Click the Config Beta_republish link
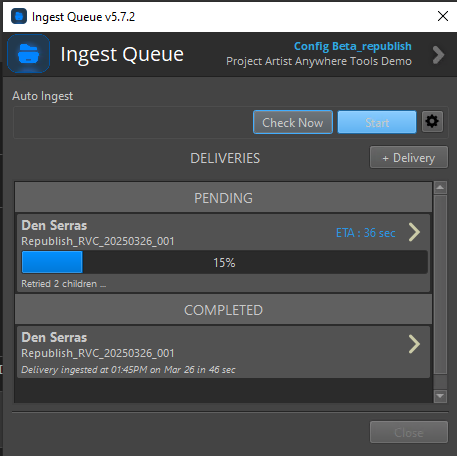Image resolution: width=457 pixels, height=456 pixels. [x=353, y=46]
